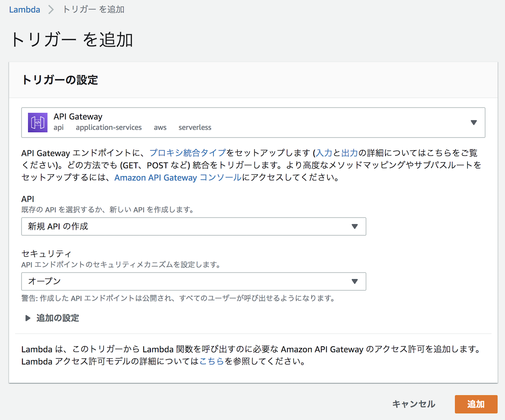Viewport: 505px width, 420px height.
Task: Open the オープン security dropdown
Action: [x=193, y=281]
